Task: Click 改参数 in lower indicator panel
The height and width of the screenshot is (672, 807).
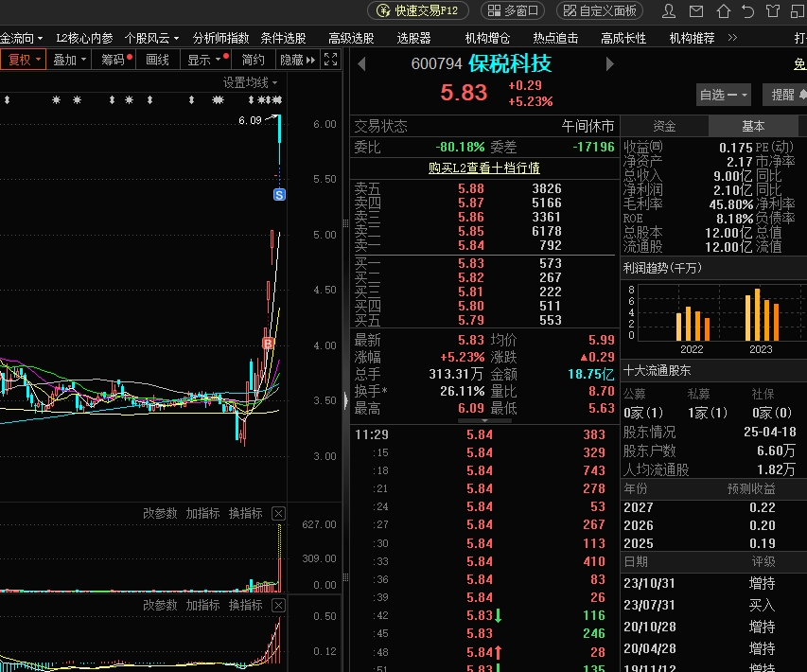Action: click(x=160, y=605)
